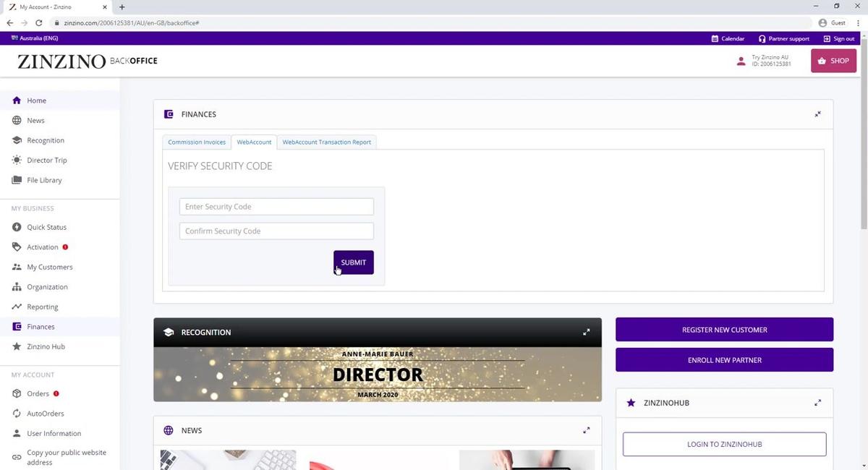868x470 pixels.
Task: Switch to the Commission Invoices tab
Action: tap(196, 142)
